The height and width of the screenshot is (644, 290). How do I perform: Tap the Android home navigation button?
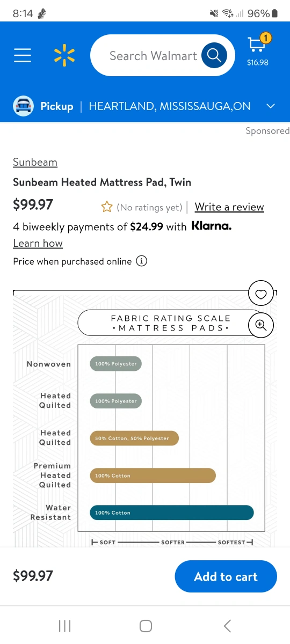click(146, 626)
